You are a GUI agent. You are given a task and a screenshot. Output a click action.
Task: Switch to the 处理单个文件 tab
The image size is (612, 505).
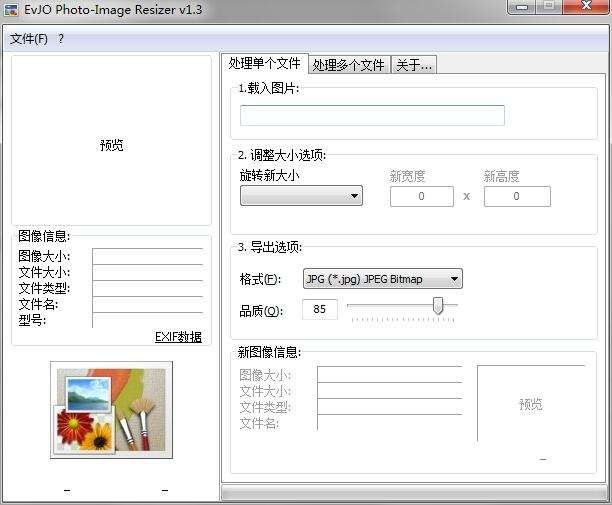264,63
